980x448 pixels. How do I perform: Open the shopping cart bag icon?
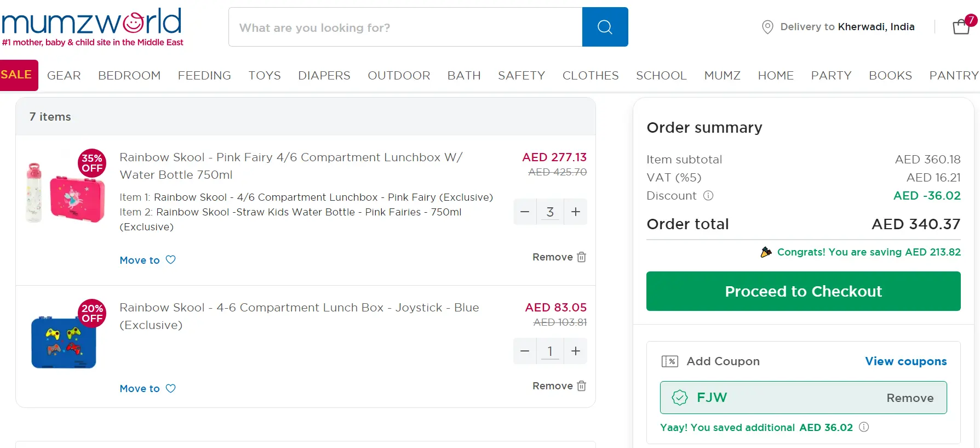(961, 26)
